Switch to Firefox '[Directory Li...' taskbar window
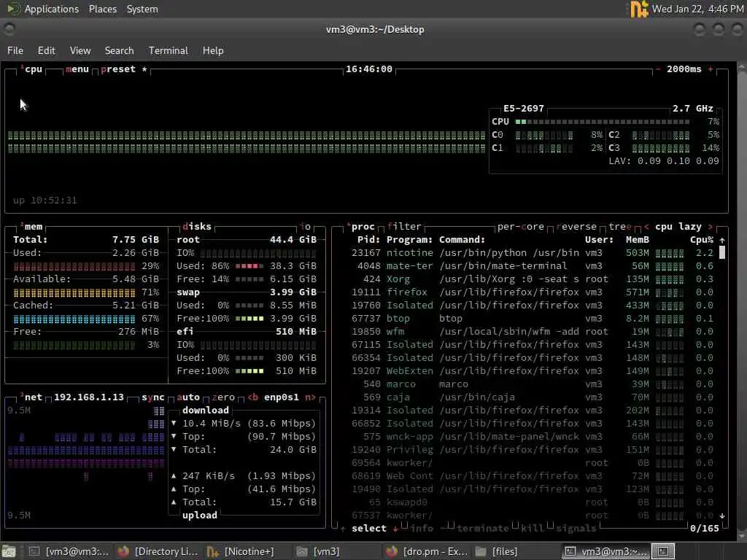Screen dimensions: 747x560 pos(158,551)
